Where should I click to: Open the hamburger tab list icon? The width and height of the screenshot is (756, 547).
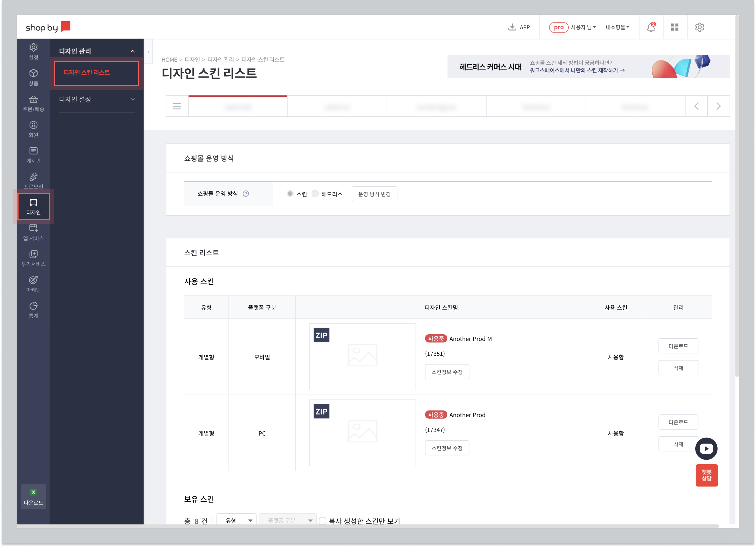click(177, 106)
